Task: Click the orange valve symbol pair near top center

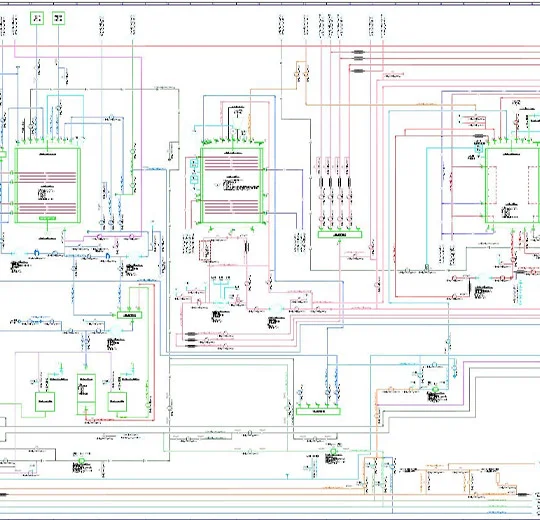Action: 302,74
